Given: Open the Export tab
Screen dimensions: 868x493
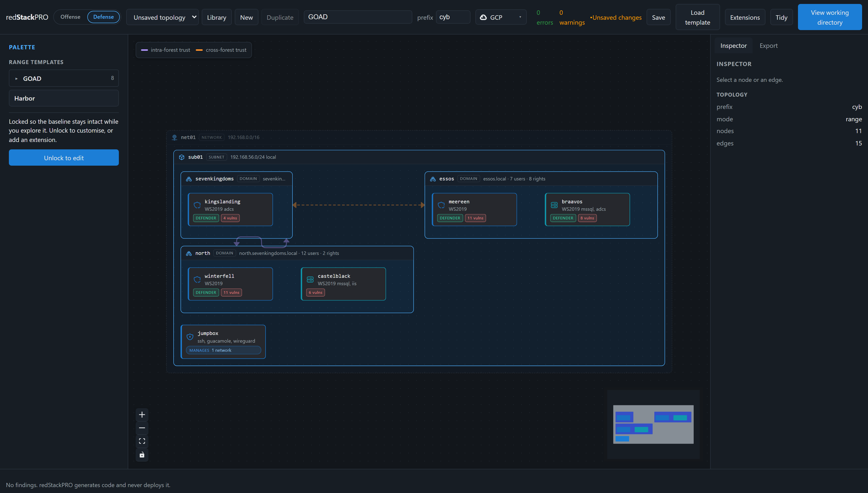Looking at the screenshot, I should pos(768,46).
